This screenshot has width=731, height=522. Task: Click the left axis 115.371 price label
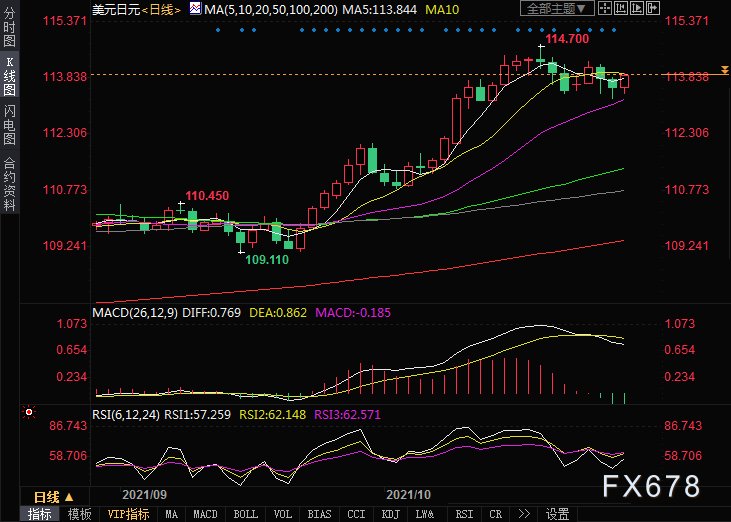pyautogui.click(x=65, y=21)
